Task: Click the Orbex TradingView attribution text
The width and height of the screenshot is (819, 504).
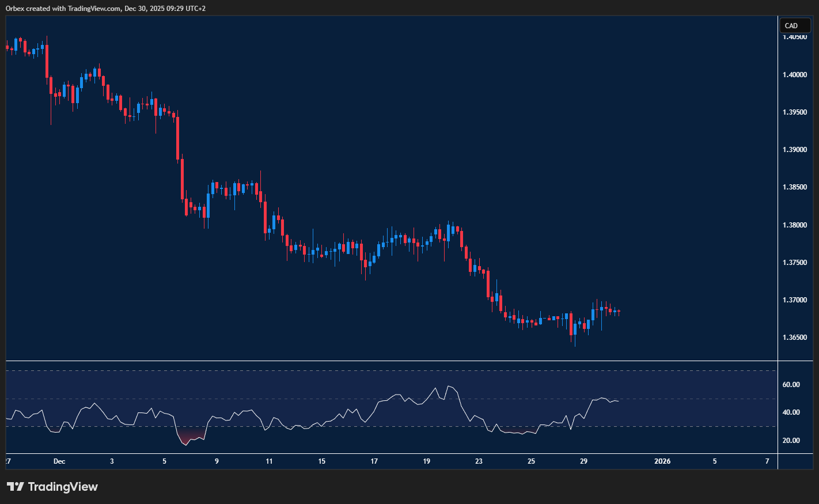Action: point(105,8)
